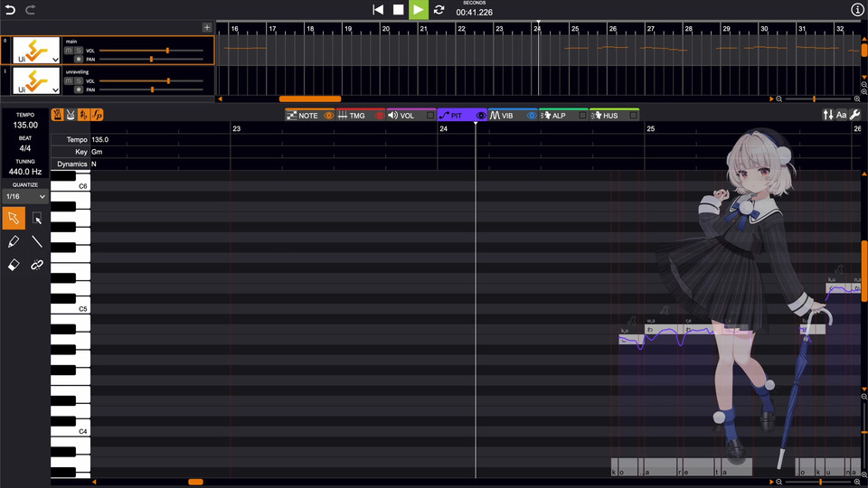Zoom out the track overview horizontally
868x488 pixels.
[x=778, y=99]
